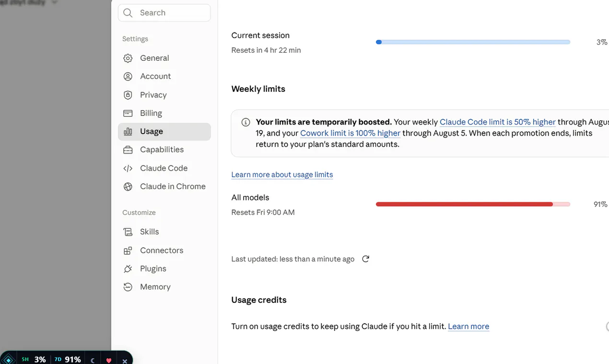This screenshot has width=609, height=364.
Task: Click the Claude Code brackets icon
Action: pos(128,168)
